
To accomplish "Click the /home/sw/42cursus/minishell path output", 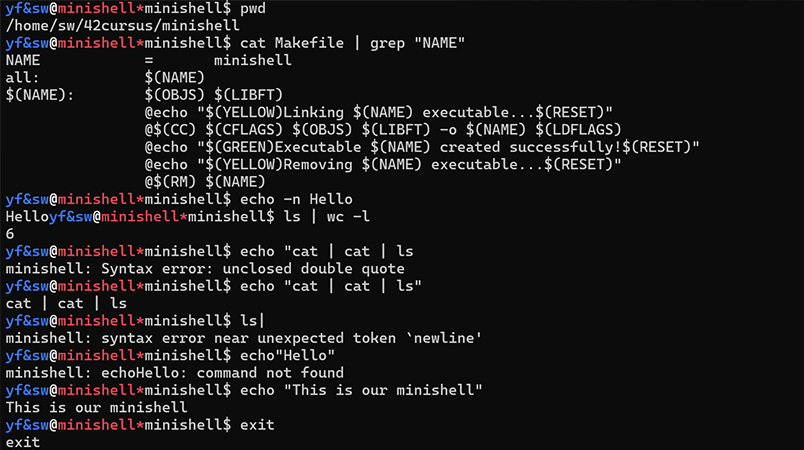I will click(x=123, y=26).
